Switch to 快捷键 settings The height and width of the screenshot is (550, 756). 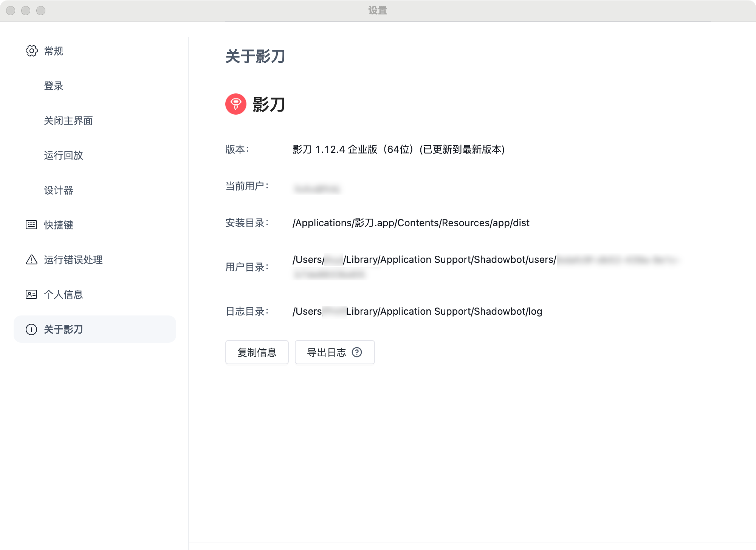click(59, 225)
